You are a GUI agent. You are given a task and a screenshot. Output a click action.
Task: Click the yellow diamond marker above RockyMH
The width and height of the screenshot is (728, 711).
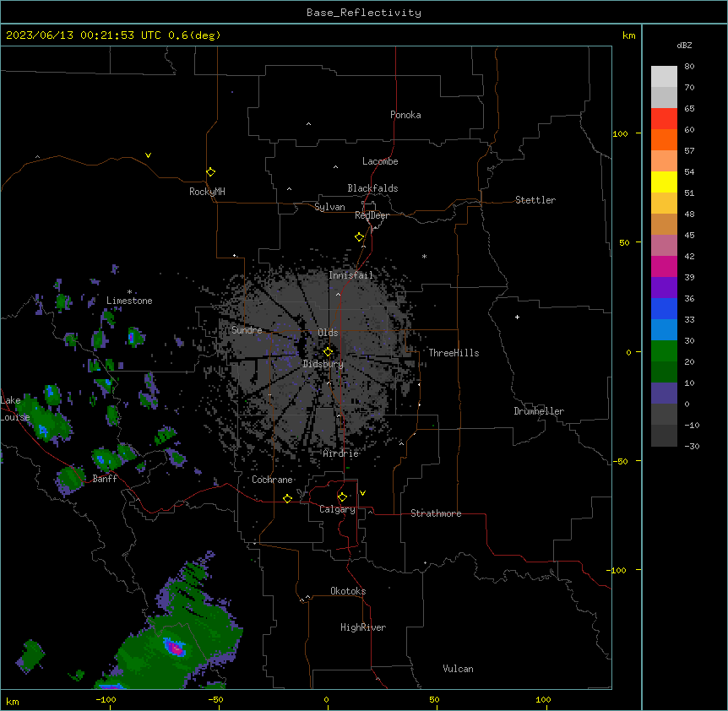pyautogui.click(x=210, y=172)
